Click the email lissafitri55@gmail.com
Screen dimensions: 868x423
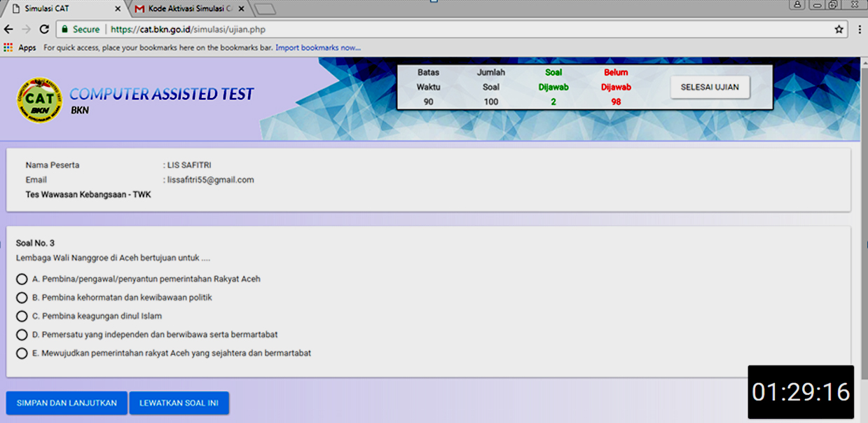pyautogui.click(x=210, y=180)
